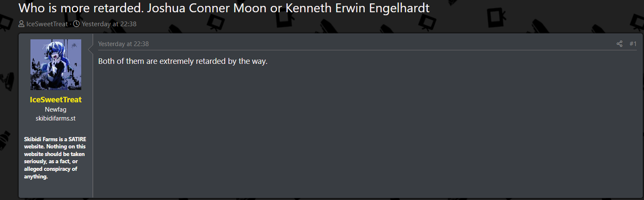The width and height of the screenshot is (644, 200).
Task: Open the IceSweetTreat avatar image
Action: coord(55,65)
